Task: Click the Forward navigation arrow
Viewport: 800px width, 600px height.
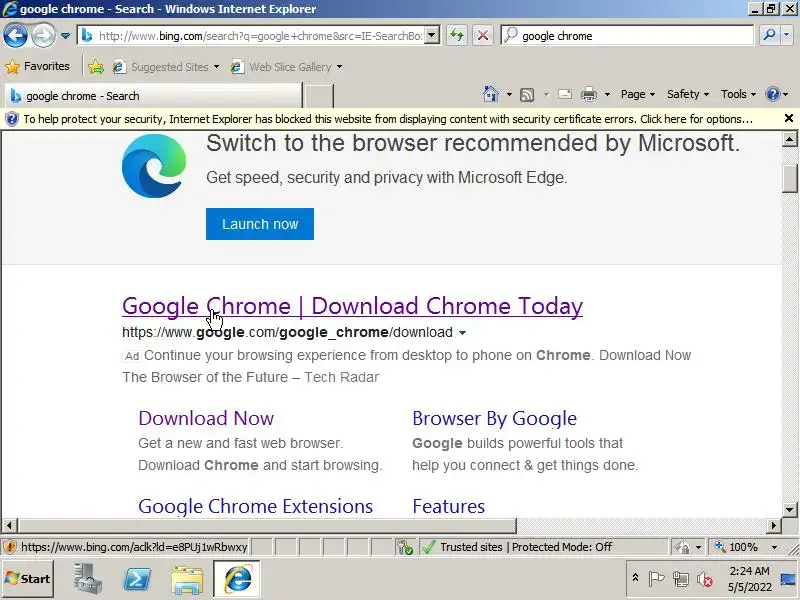Action: tap(43, 36)
